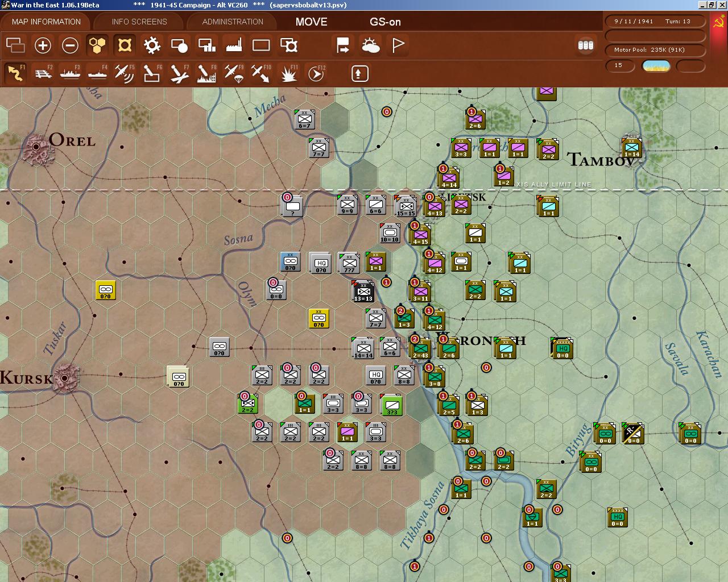
Task: Open the ADMINISTRATION tab
Action: click(233, 22)
